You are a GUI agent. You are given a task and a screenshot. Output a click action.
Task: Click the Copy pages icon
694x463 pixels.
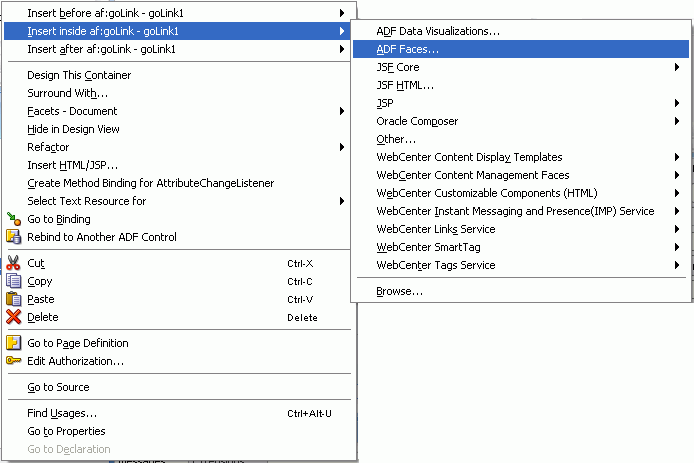(14, 281)
